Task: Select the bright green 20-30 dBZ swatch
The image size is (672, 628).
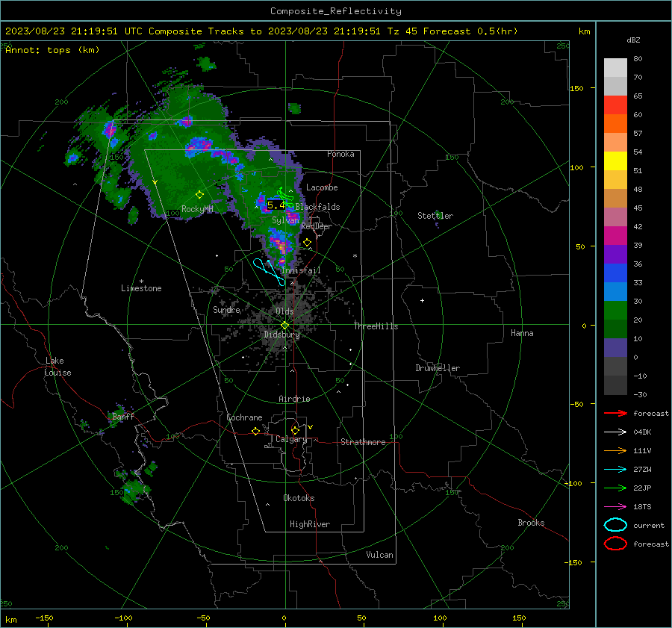Action: 615,311
